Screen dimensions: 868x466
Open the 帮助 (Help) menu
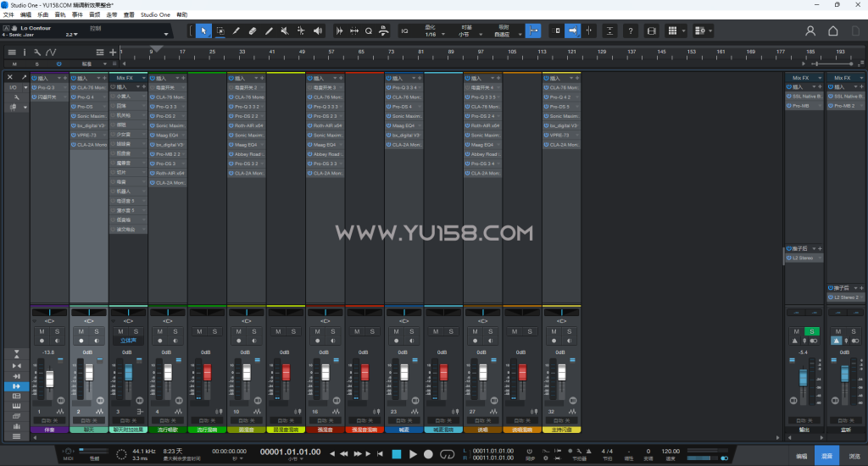pos(181,15)
